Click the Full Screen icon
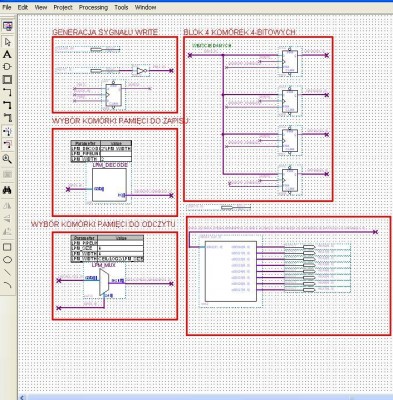 coord(7,174)
